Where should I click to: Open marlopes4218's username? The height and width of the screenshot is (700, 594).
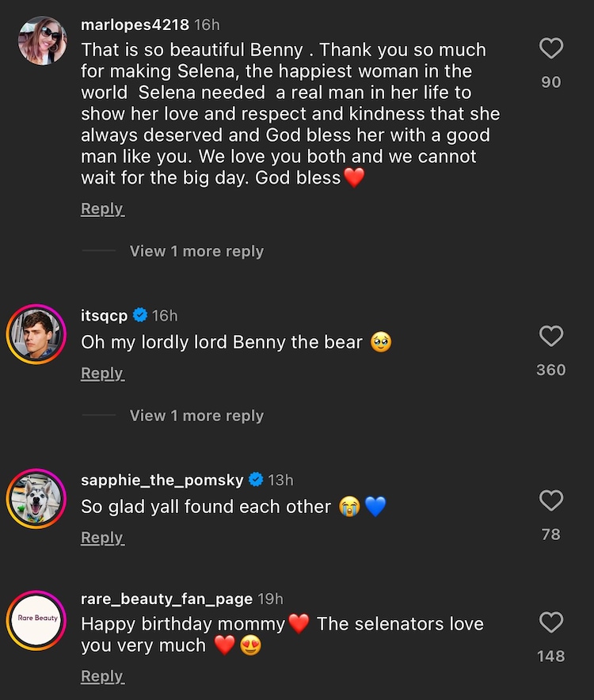coord(135,24)
